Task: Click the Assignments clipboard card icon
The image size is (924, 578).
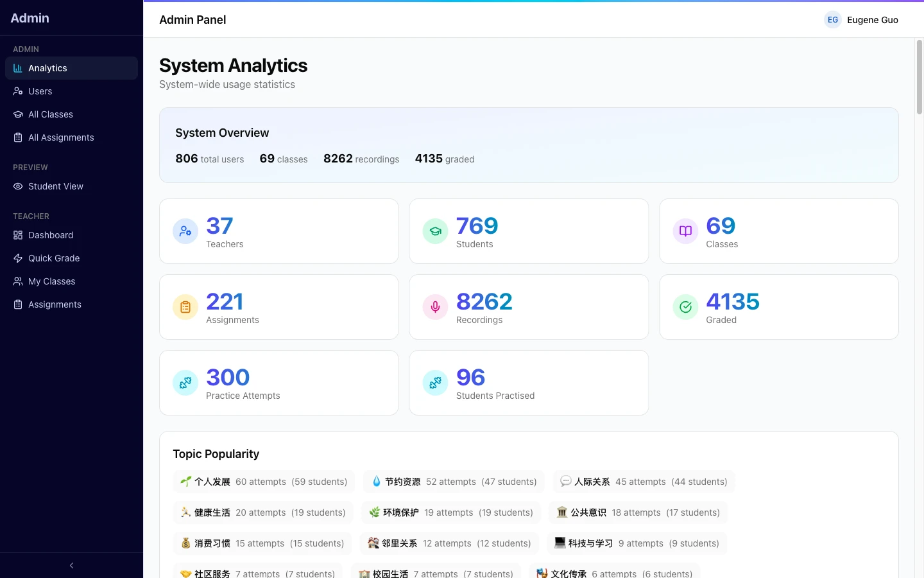Action: tap(185, 307)
